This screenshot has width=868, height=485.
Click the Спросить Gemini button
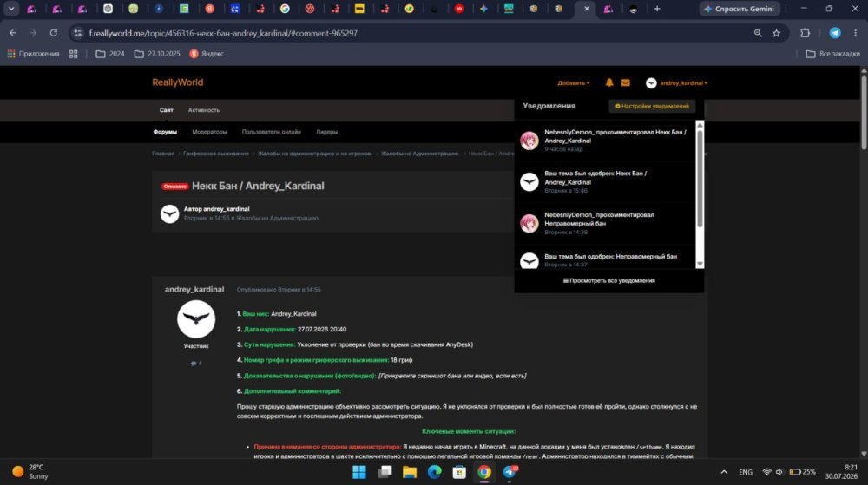click(739, 9)
